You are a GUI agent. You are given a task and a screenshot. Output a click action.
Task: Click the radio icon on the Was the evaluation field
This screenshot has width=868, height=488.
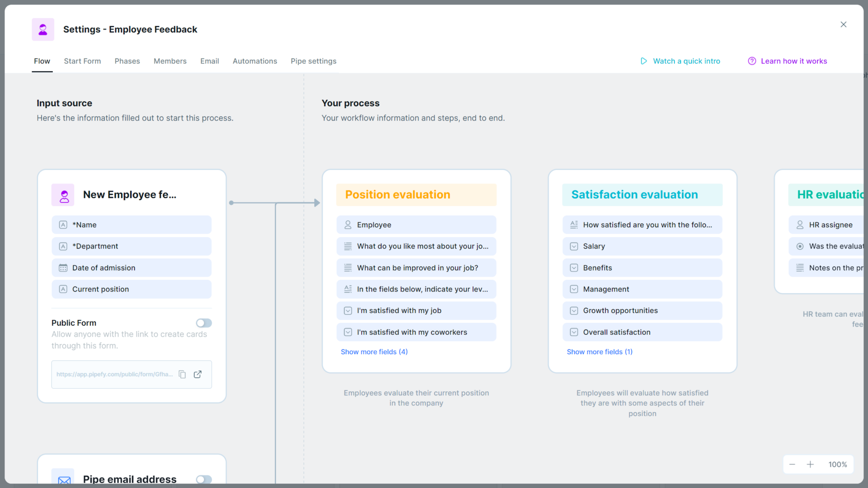800,246
